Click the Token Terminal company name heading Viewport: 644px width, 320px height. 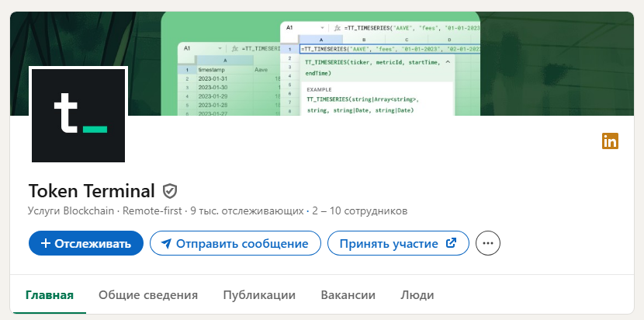[92, 191]
